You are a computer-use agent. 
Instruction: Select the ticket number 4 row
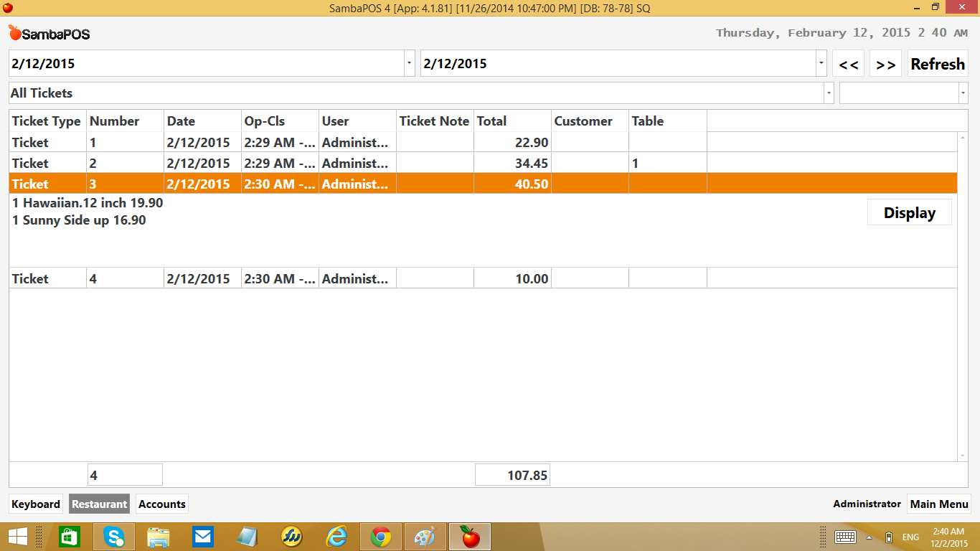pyautogui.click(x=287, y=278)
